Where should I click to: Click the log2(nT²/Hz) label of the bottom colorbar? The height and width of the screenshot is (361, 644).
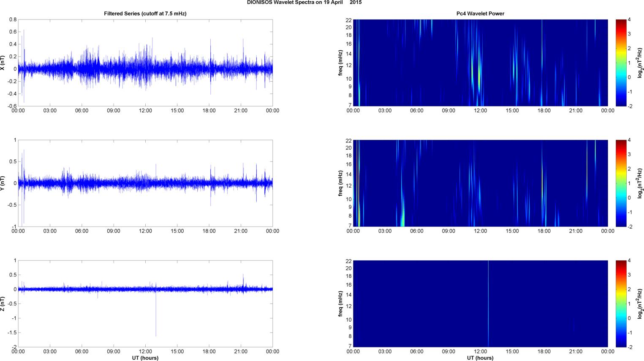[x=641, y=304]
